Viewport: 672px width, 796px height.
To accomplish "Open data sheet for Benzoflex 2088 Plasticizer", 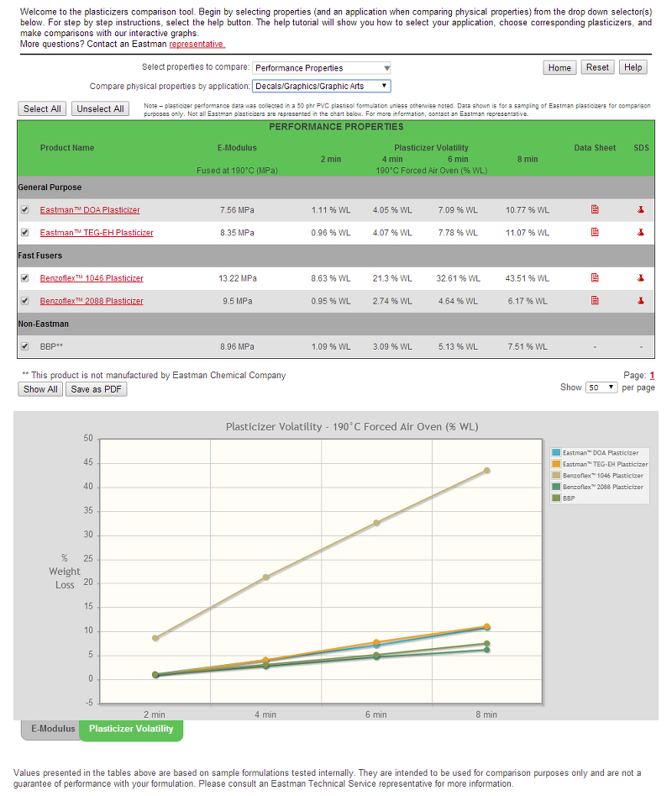I will click(595, 301).
